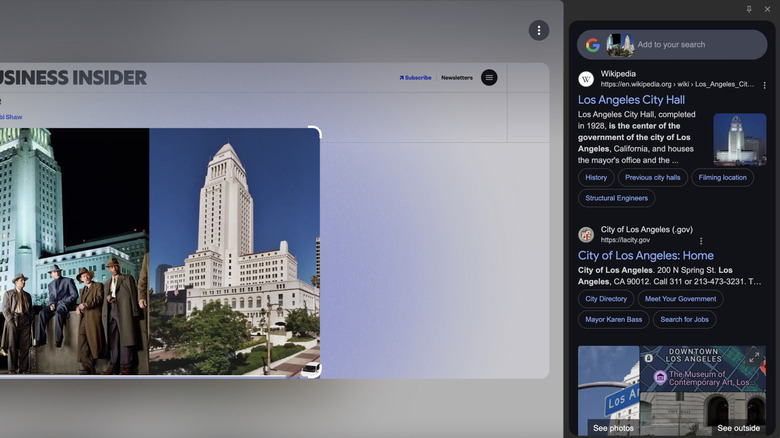Click the map transit station icon
780x438 pixels.
(x=649, y=358)
